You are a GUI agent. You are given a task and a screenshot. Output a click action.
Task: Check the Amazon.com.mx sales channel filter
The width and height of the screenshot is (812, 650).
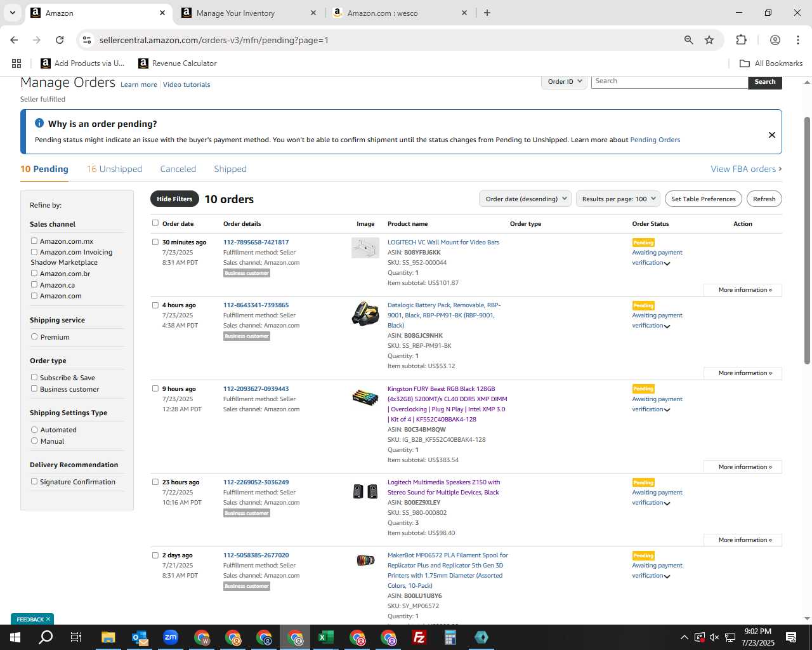pyautogui.click(x=34, y=241)
